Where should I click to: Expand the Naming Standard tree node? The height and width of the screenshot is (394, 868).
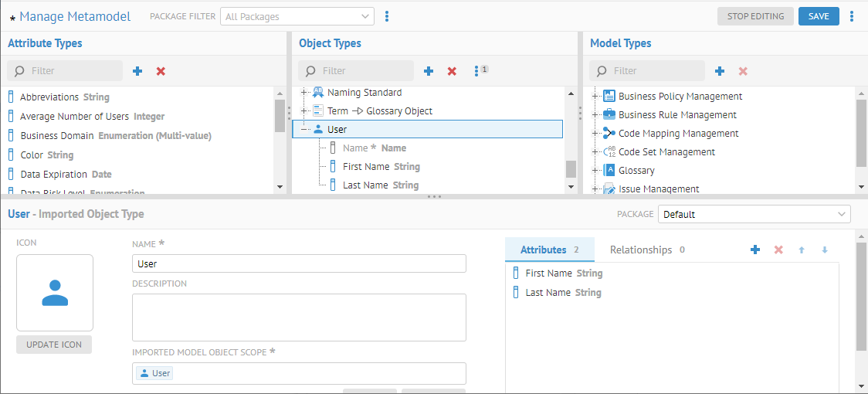(x=305, y=93)
